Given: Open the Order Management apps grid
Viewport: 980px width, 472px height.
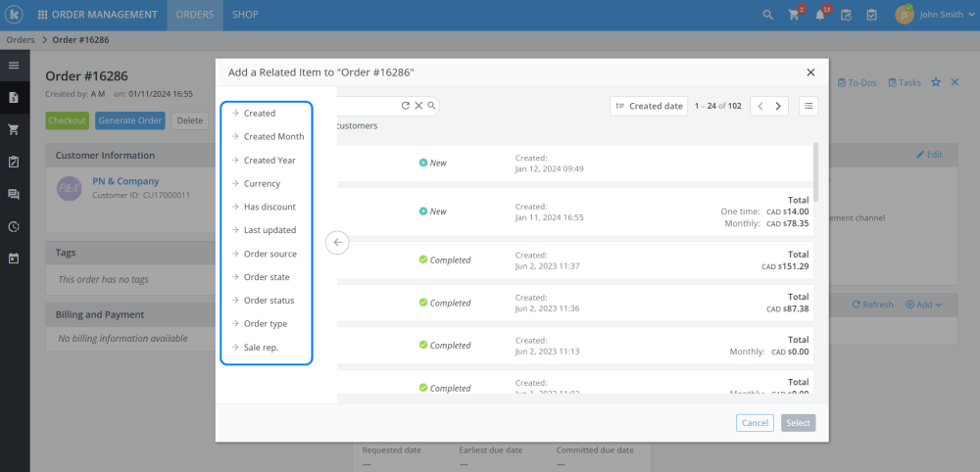Looking at the screenshot, I should [x=43, y=15].
